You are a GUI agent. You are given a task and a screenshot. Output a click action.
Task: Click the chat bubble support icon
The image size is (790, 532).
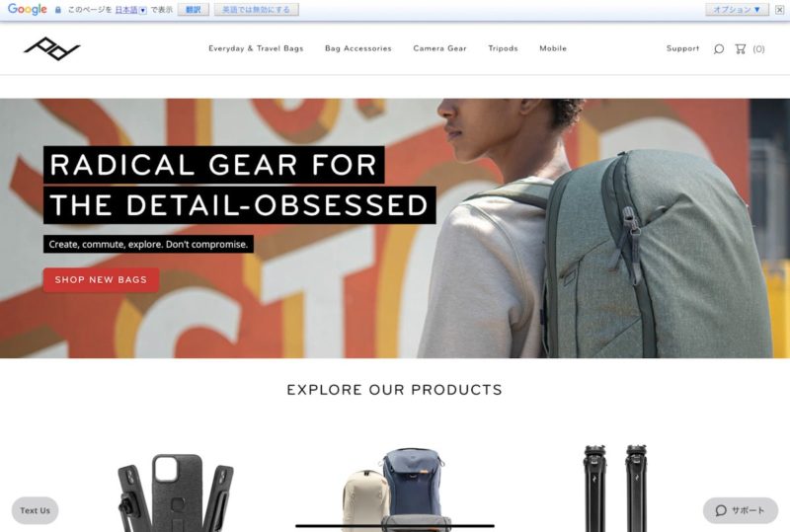click(x=721, y=510)
